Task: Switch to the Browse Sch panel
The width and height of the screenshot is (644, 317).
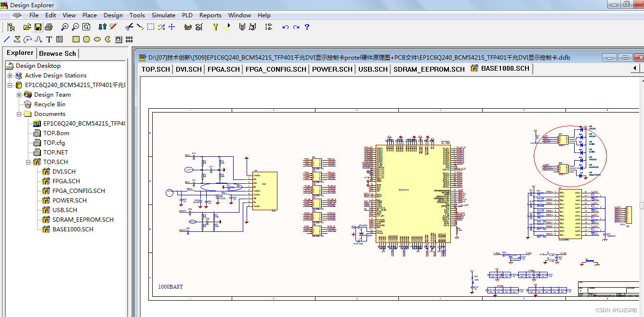Action: (x=57, y=53)
